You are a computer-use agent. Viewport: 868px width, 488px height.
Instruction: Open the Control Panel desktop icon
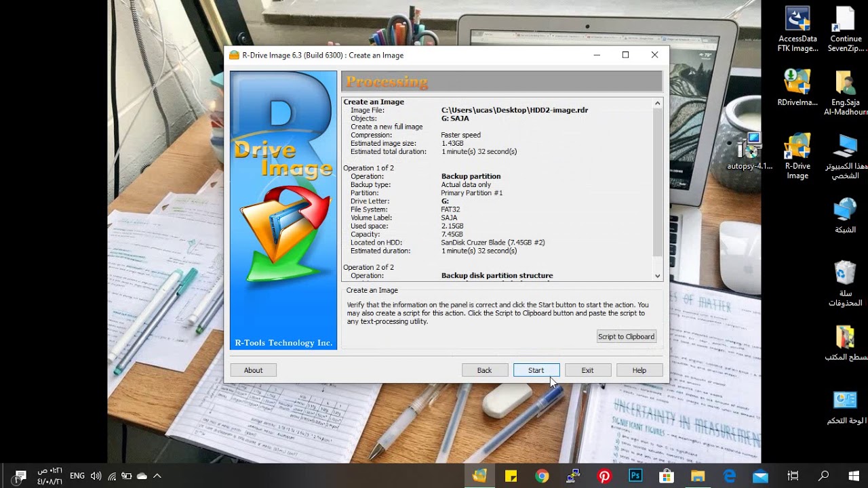pos(845,407)
